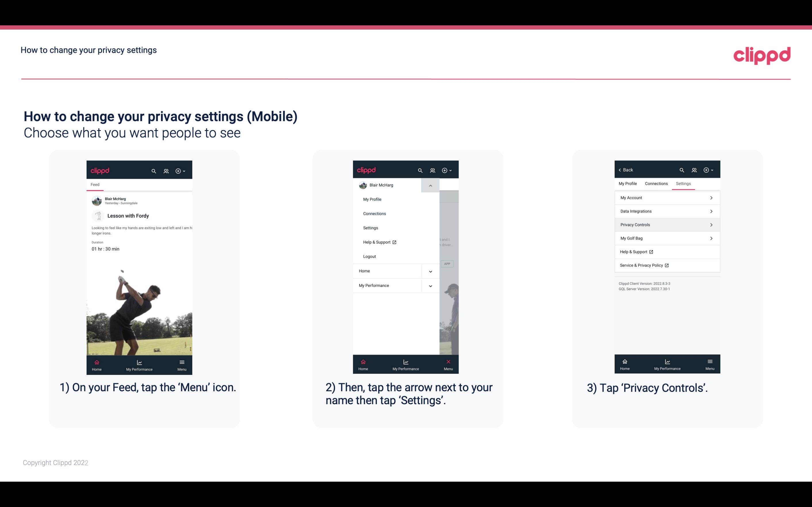Tap the arrow next to Blair McHarg name
This screenshot has height=507, width=812.
431,185
